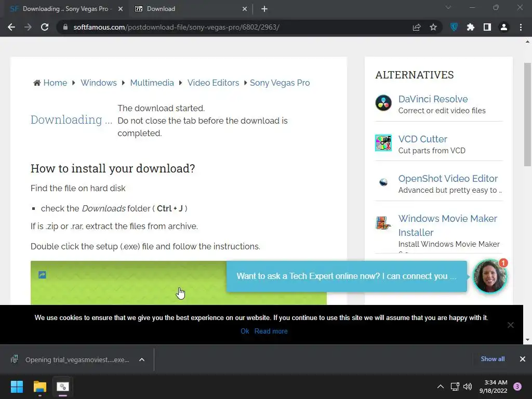Click the Tech Expert chat bubble
Image resolution: width=532 pixels, height=399 pixels.
[x=347, y=276]
